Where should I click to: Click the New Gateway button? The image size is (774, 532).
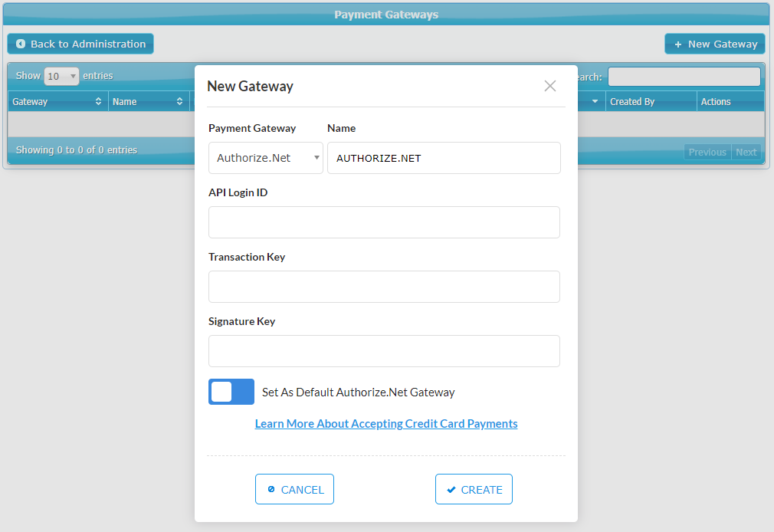[x=715, y=44]
